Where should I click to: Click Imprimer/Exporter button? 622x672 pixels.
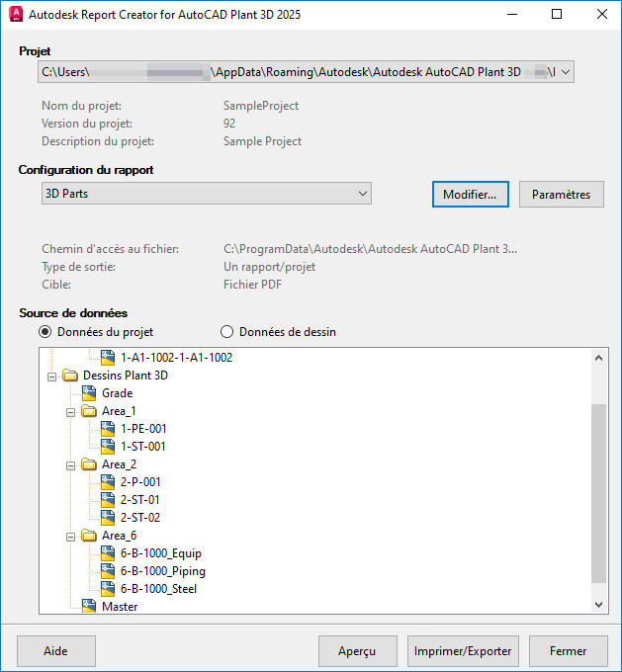pos(463,651)
